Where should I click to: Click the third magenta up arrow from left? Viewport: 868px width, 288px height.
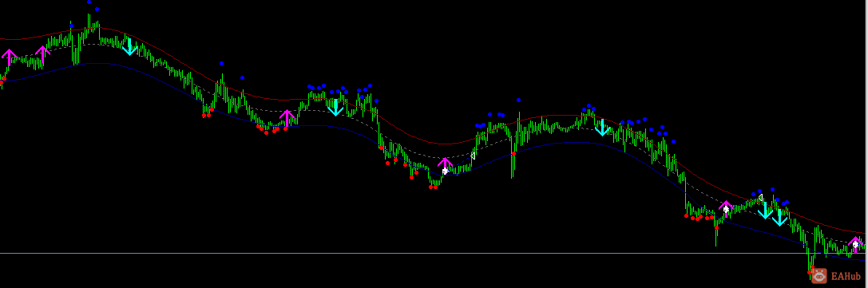[286, 118]
